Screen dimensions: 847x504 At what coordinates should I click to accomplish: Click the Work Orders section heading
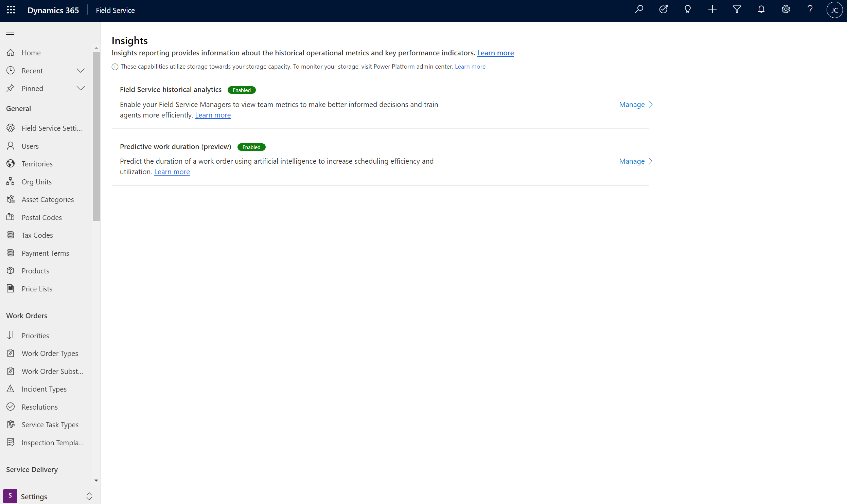pyautogui.click(x=27, y=316)
